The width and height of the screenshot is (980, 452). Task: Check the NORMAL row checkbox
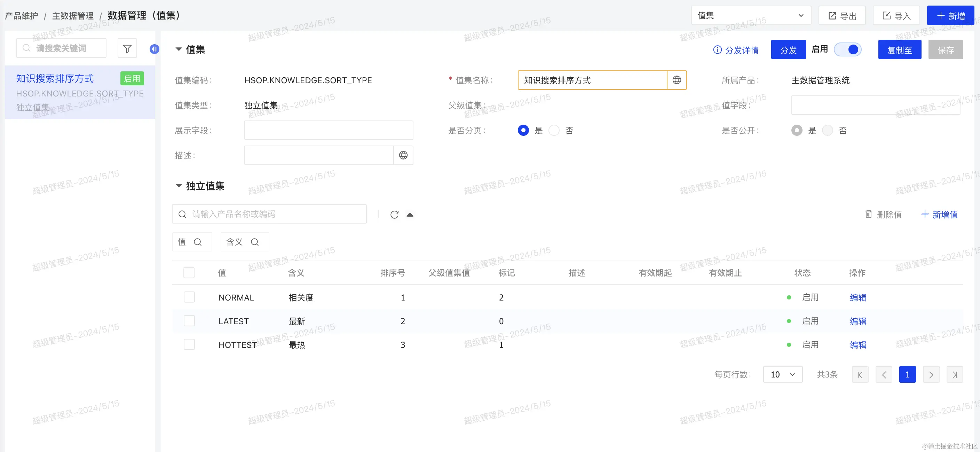coord(189,297)
